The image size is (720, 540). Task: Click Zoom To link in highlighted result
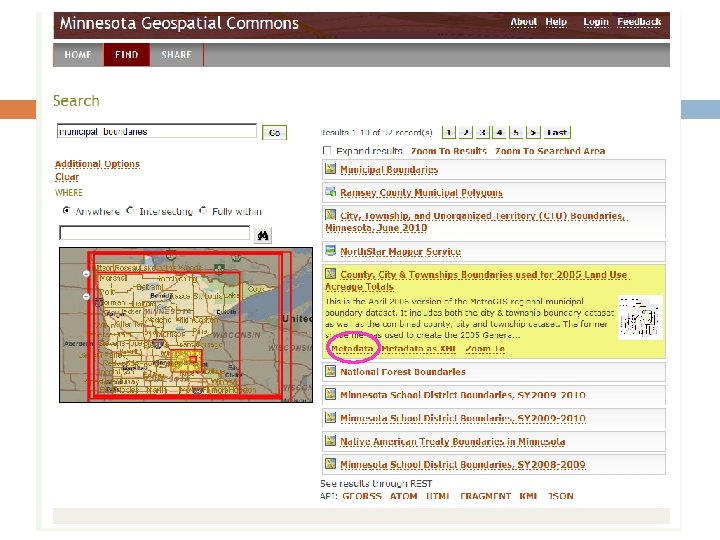point(485,349)
